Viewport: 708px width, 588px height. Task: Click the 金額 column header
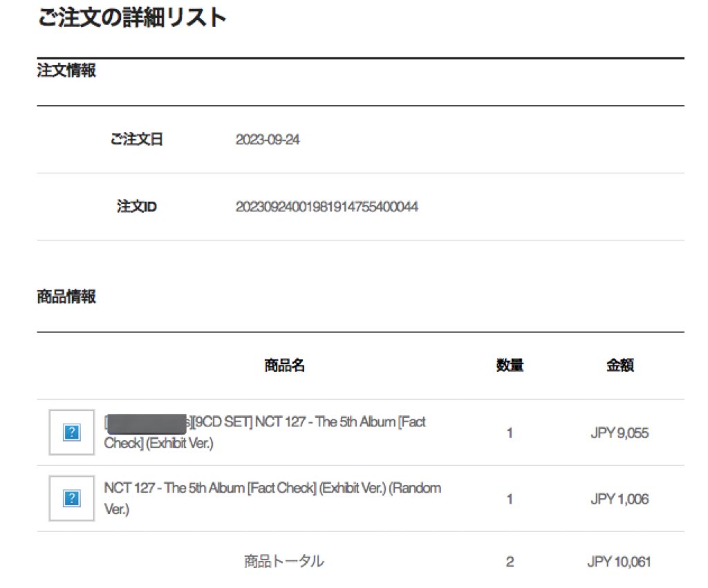[620, 365]
